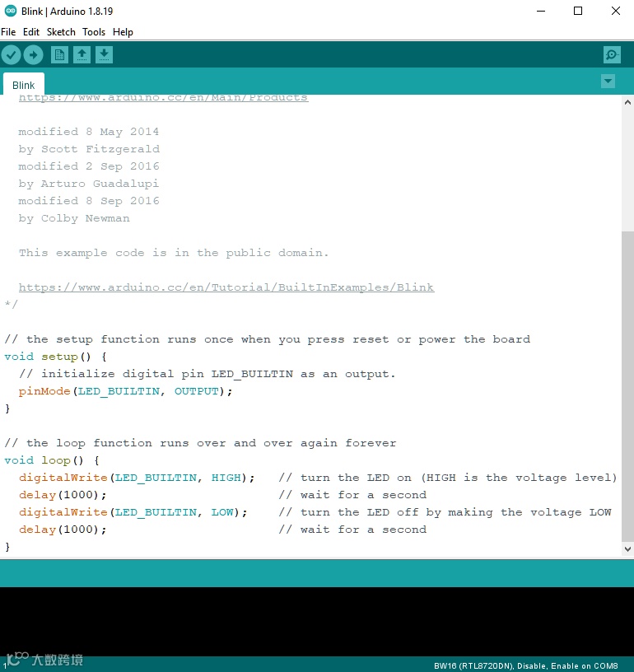
Task: Maximize the Arduino window
Action: tap(578, 12)
